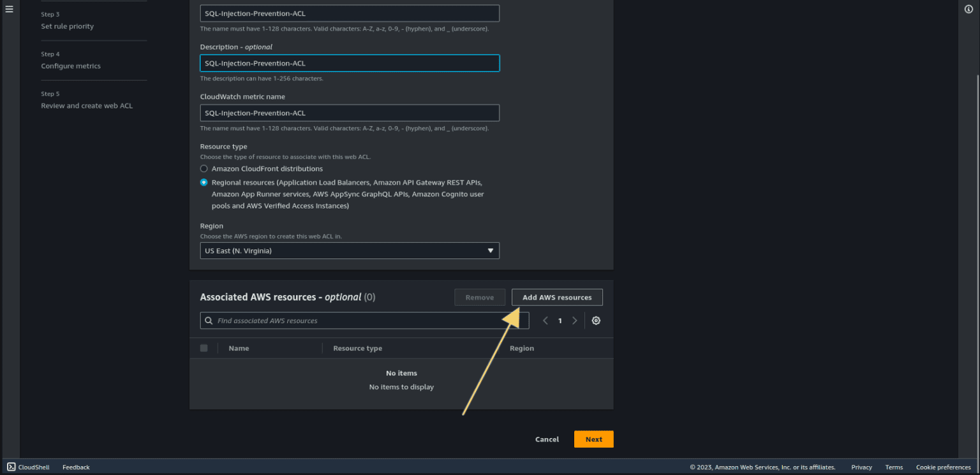Image resolution: width=980 pixels, height=475 pixels.
Task: Click search magnifier icon in resources filter
Action: pyautogui.click(x=209, y=321)
